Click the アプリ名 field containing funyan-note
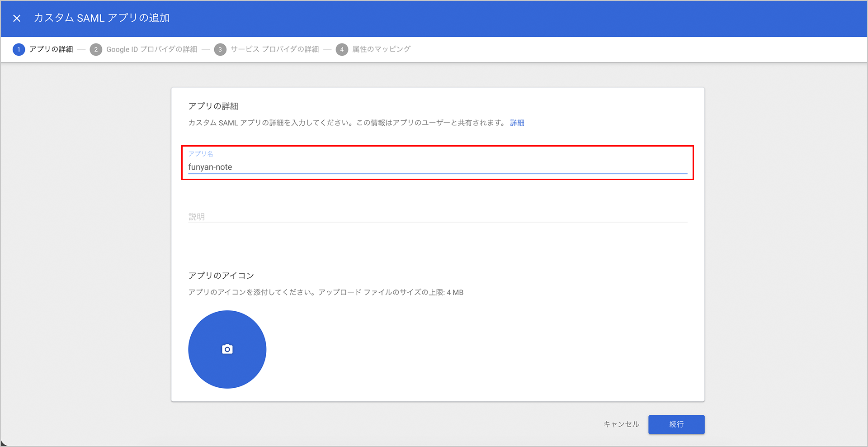The width and height of the screenshot is (868, 447). (x=437, y=167)
